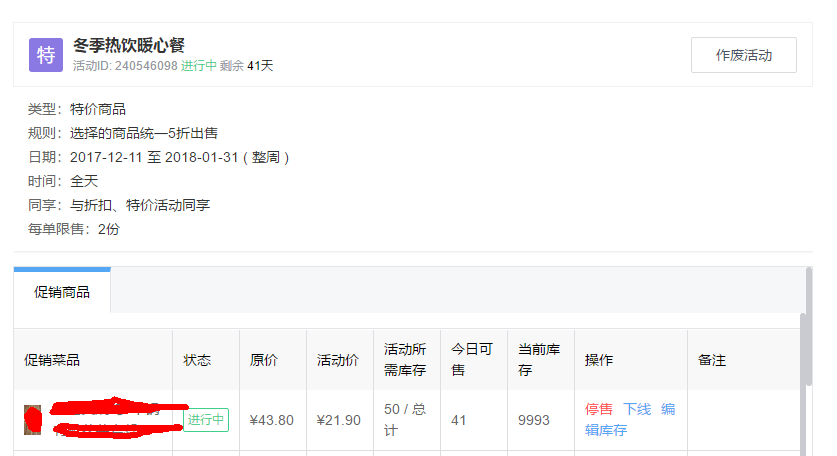Click the red 停售 link
Screen dimensions: 837x456
[599, 409]
